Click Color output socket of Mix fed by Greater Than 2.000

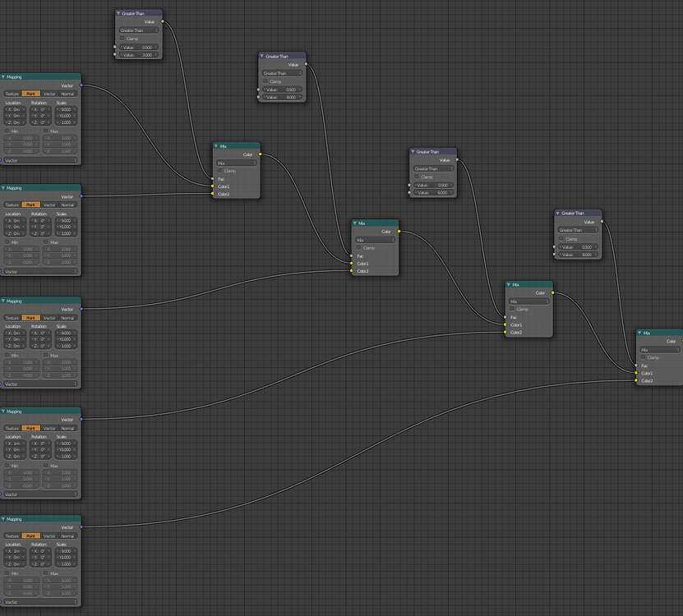coord(260,154)
